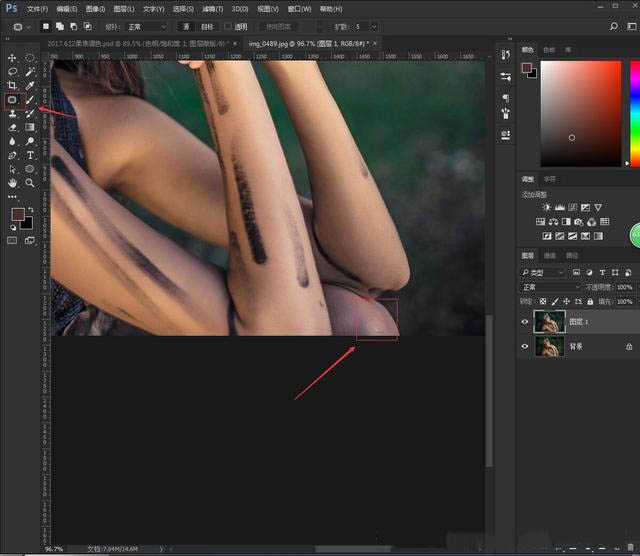This screenshot has height=556, width=640.
Task: Choose the Zoom tool in the toolbox
Action: [31, 184]
